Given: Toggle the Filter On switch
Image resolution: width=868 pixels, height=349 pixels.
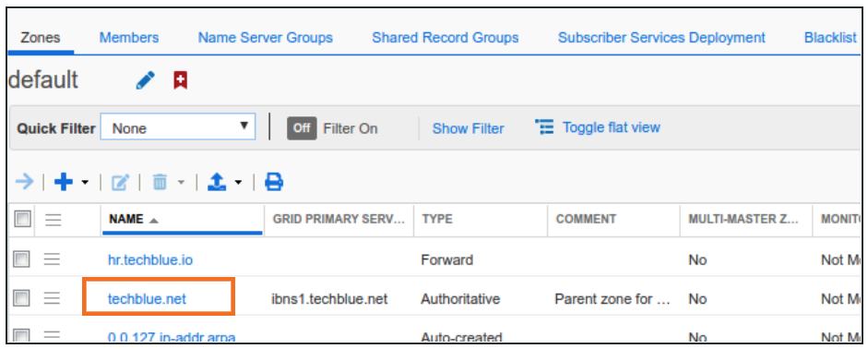Looking at the screenshot, I should [302, 128].
